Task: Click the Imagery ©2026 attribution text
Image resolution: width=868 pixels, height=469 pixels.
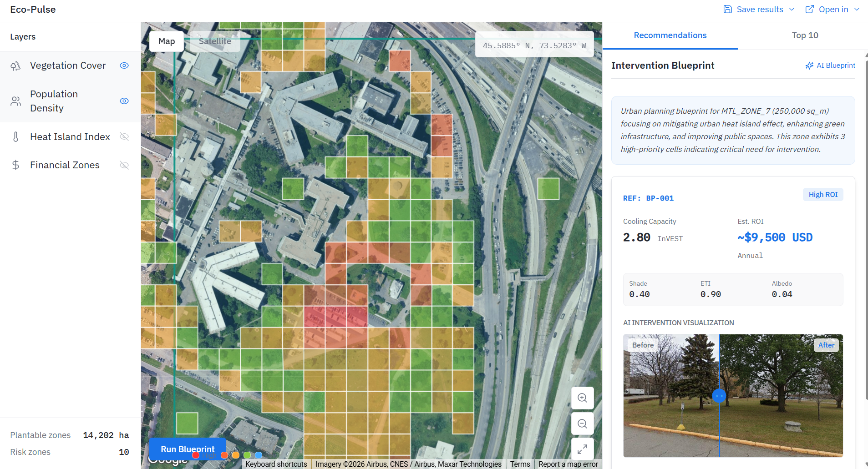Action: (x=408, y=464)
